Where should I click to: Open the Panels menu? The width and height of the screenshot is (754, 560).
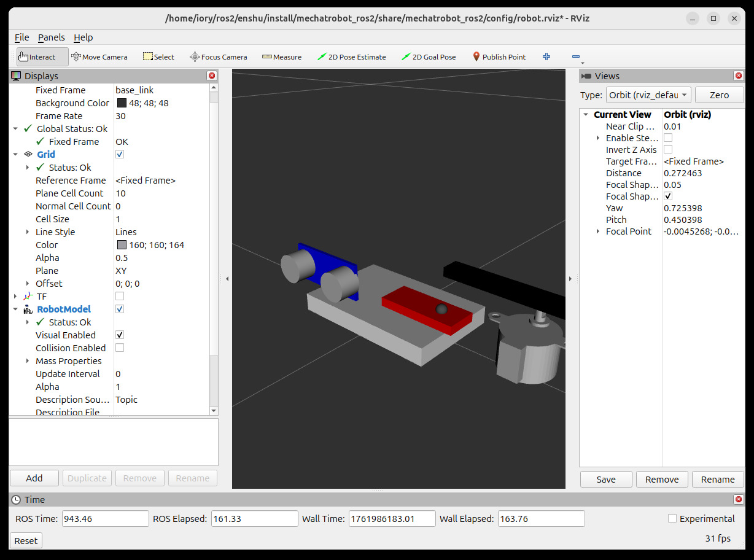click(51, 37)
